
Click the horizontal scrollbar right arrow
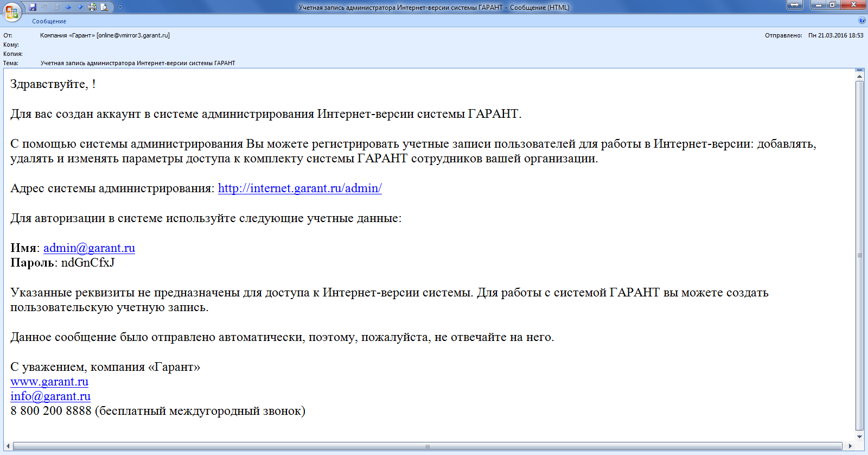pos(850,446)
